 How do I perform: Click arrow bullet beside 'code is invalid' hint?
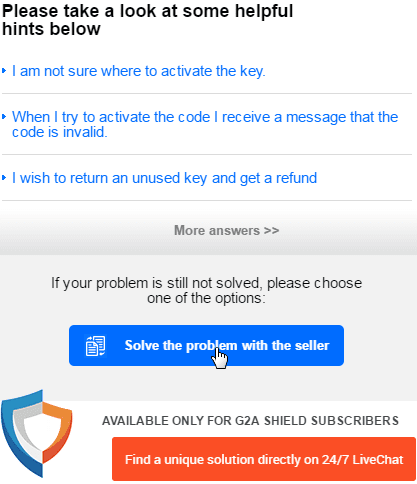click(4, 117)
